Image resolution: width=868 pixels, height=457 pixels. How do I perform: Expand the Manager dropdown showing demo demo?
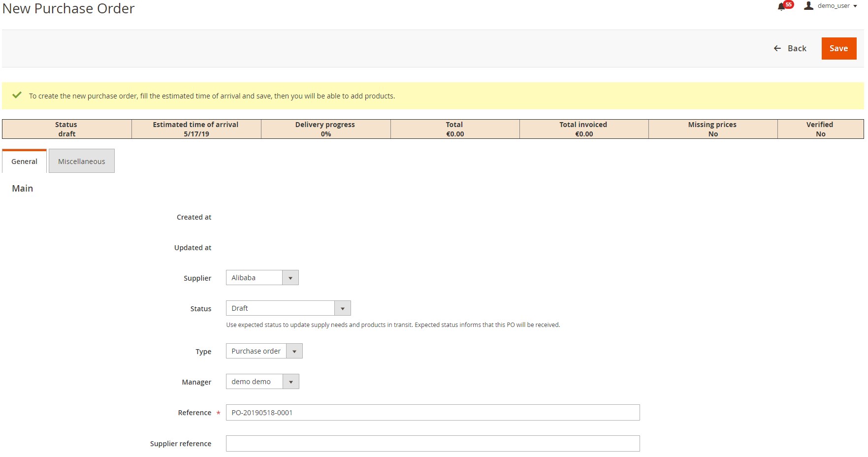[x=262, y=382]
